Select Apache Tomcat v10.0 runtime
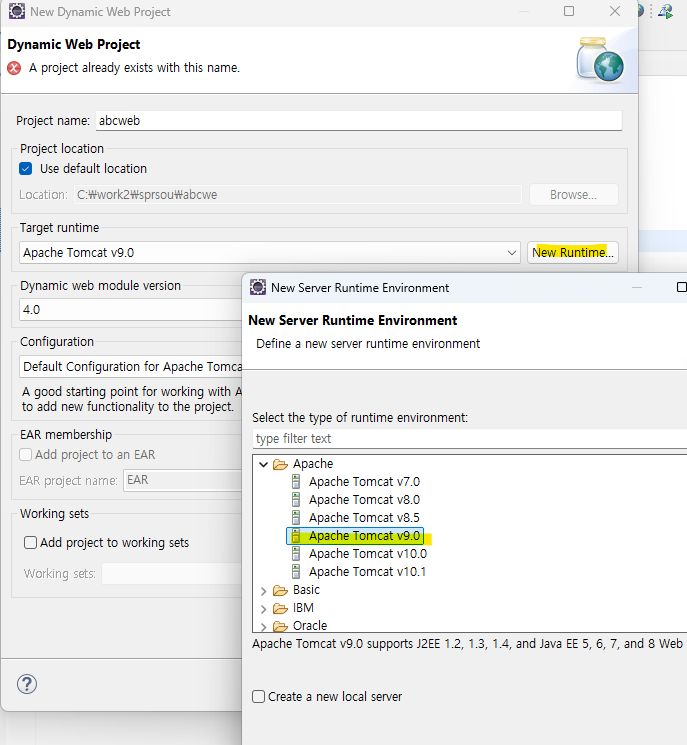687x745 pixels. [x=368, y=554]
